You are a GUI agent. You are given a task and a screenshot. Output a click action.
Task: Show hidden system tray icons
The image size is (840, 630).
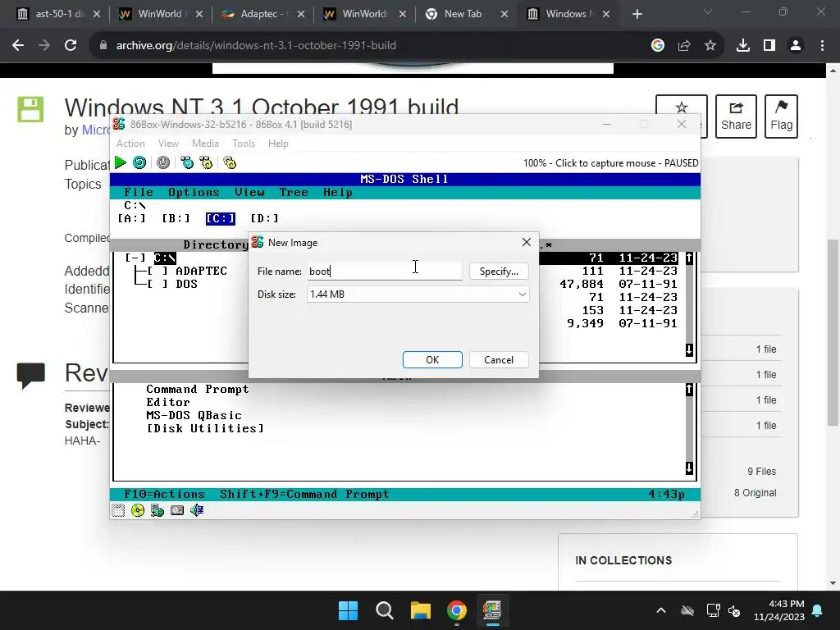click(x=661, y=610)
